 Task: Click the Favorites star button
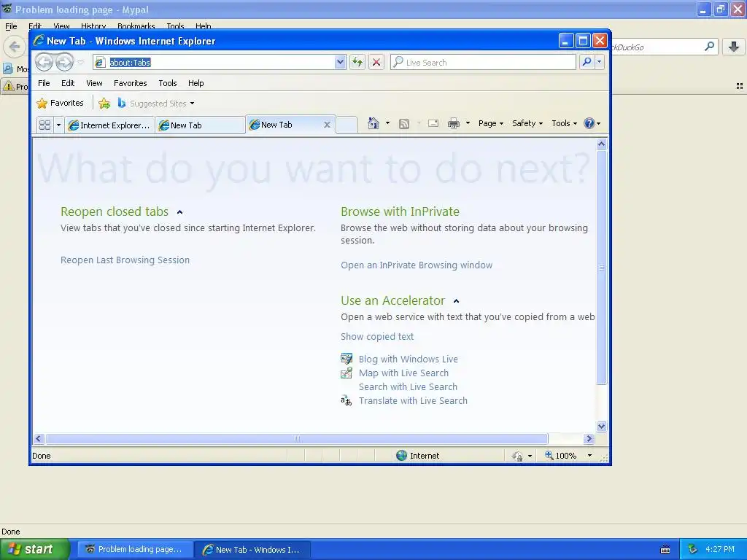[60, 103]
